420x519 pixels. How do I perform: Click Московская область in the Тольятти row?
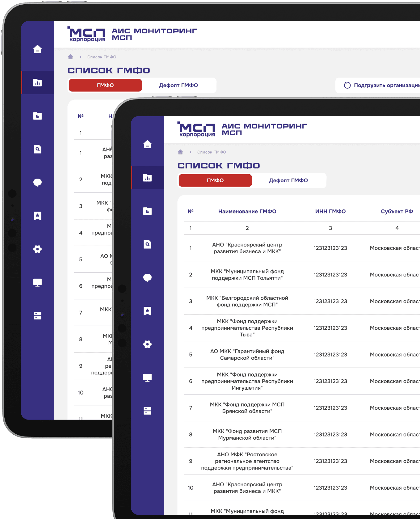click(x=395, y=275)
